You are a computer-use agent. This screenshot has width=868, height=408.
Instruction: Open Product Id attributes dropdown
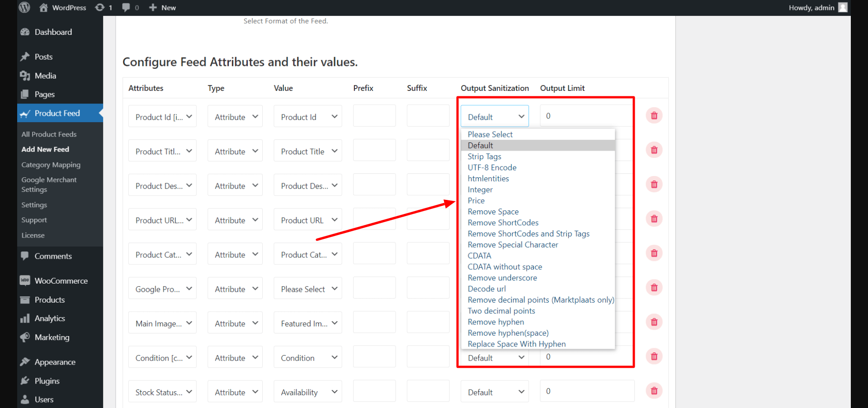click(162, 117)
